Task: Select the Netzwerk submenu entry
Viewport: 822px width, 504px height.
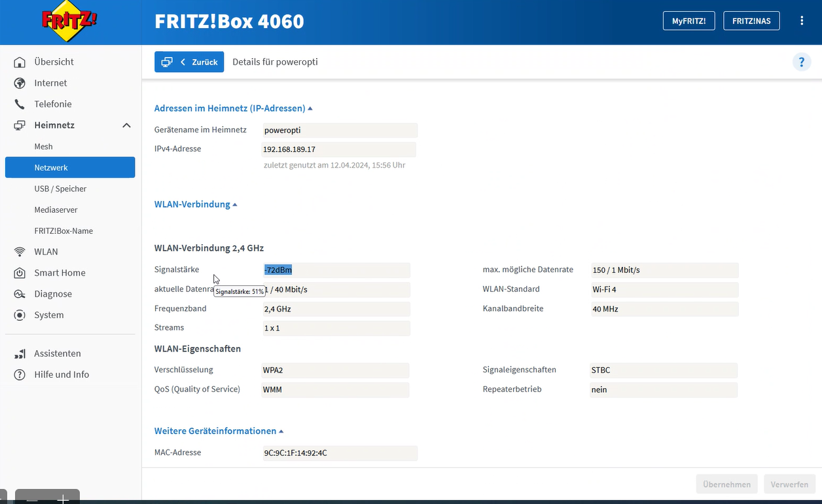Action: pyautogui.click(x=70, y=168)
